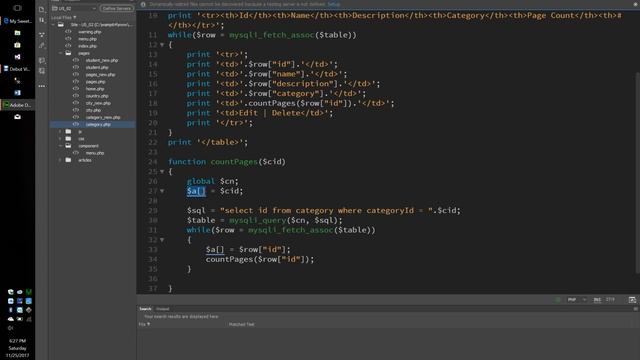The image size is (640, 360).
Task: Expand the css folder
Action: pyautogui.click(x=61, y=139)
